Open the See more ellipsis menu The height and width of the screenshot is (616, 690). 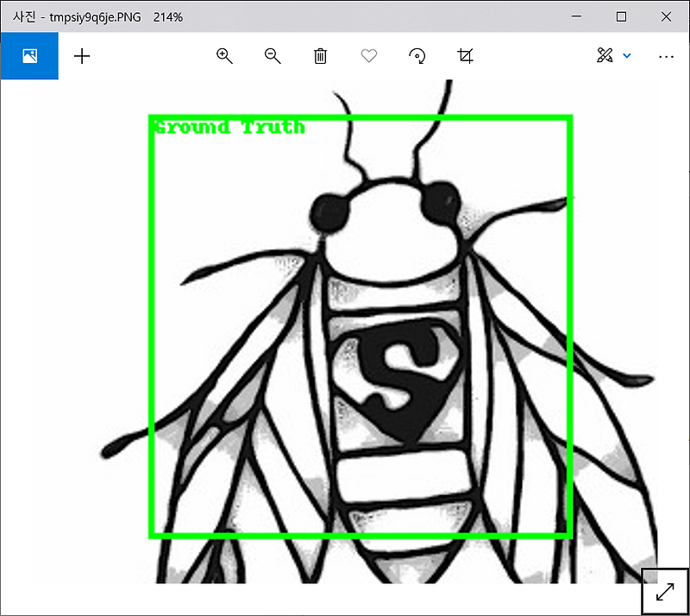click(x=666, y=56)
